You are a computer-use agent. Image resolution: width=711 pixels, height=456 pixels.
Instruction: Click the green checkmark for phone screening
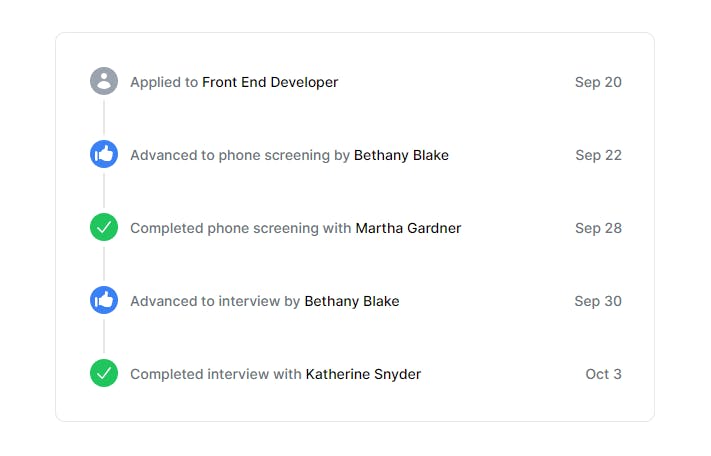pos(104,227)
